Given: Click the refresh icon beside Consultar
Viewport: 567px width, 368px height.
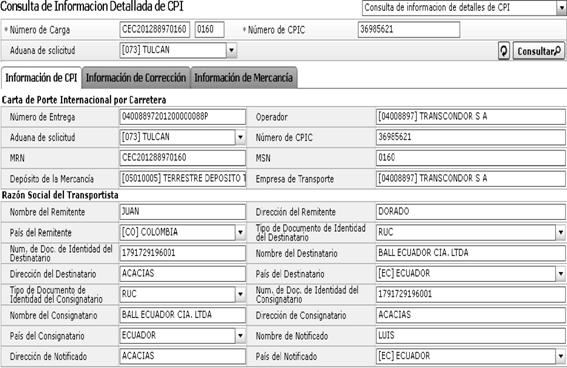Looking at the screenshot, I should click(504, 51).
